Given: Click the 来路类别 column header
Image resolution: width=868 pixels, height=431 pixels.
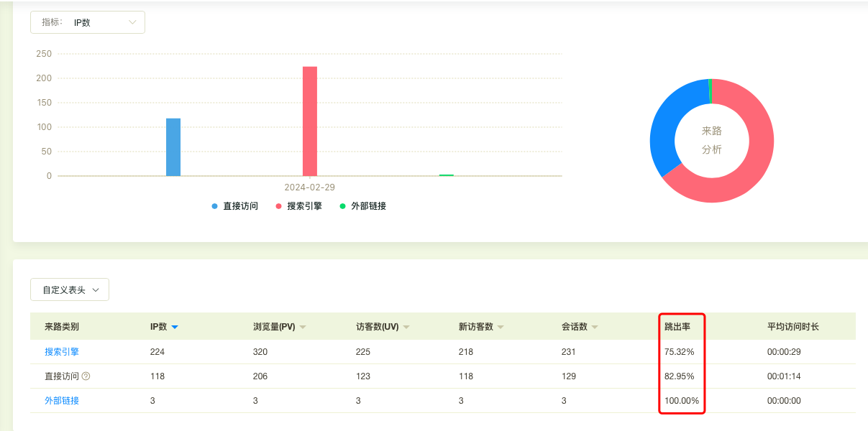Looking at the screenshot, I should coord(62,327).
